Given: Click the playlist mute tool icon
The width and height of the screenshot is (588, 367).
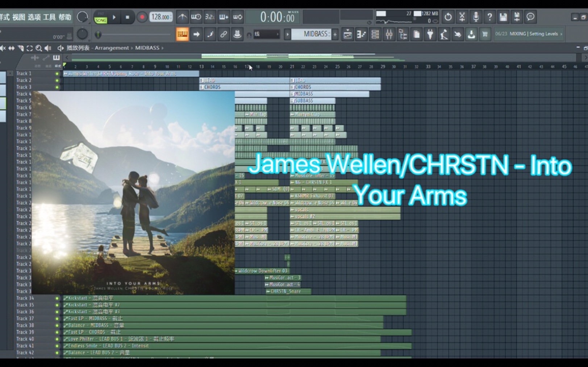Looking at the screenshot, I should click(x=3, y=48).
